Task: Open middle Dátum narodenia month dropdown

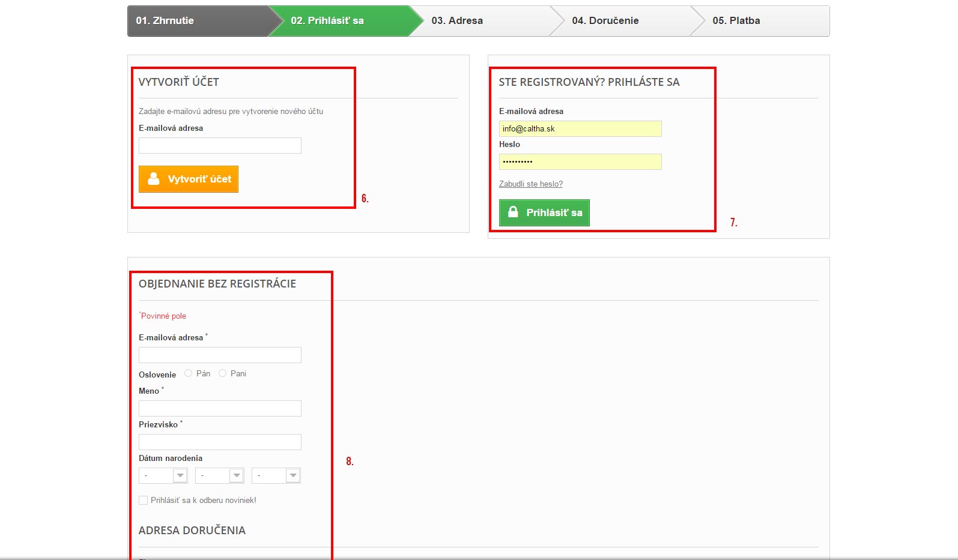Action: [220, 475]
